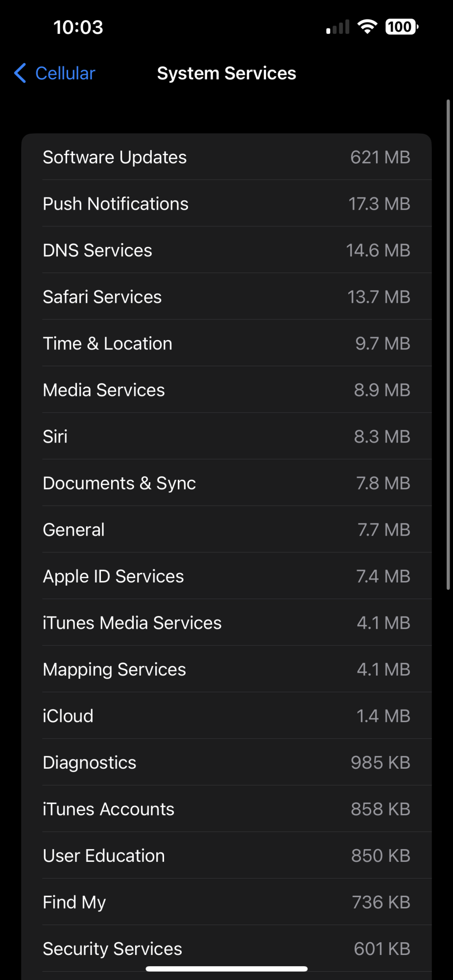The height and width of the screenshot is (980, 453).
Task: Tap the home indicator bar
Action: 226,969
